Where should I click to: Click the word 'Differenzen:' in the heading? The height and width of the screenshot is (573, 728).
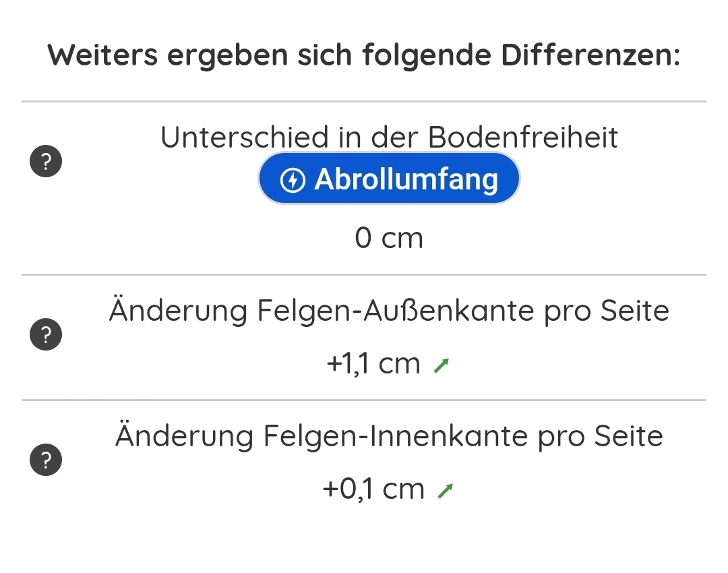(x=590, y=55)
